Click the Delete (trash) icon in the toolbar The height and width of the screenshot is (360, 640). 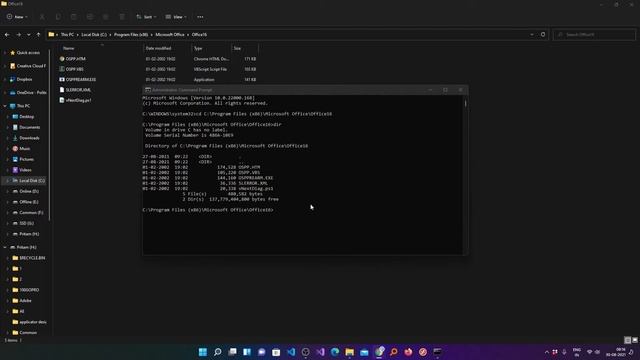coord(122,17)
